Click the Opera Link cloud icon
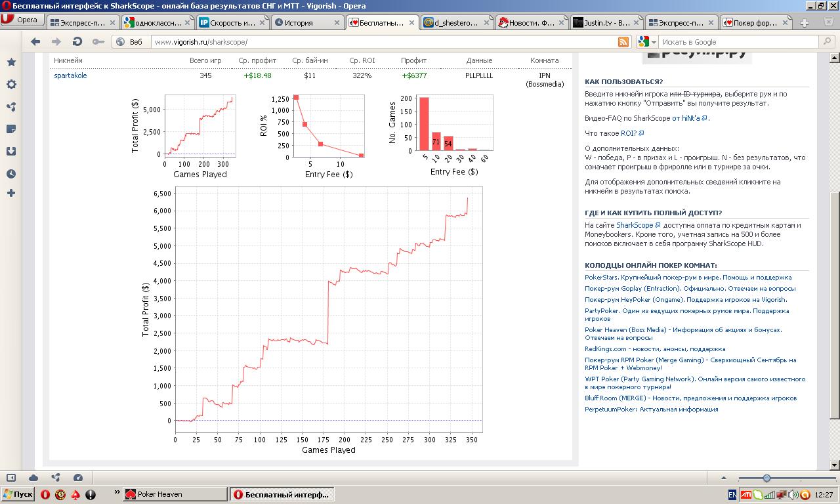Viewport: 840px width, 504px height. tap(33, 478)
